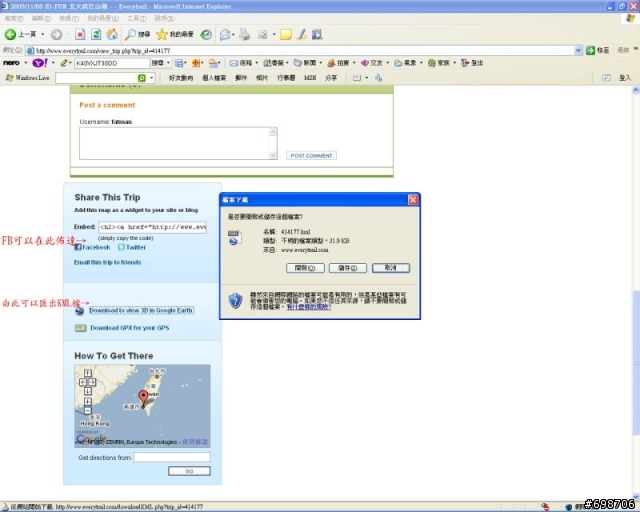
Task: Click Download to view 3D in Google Earth
Action: coord(141,311)
